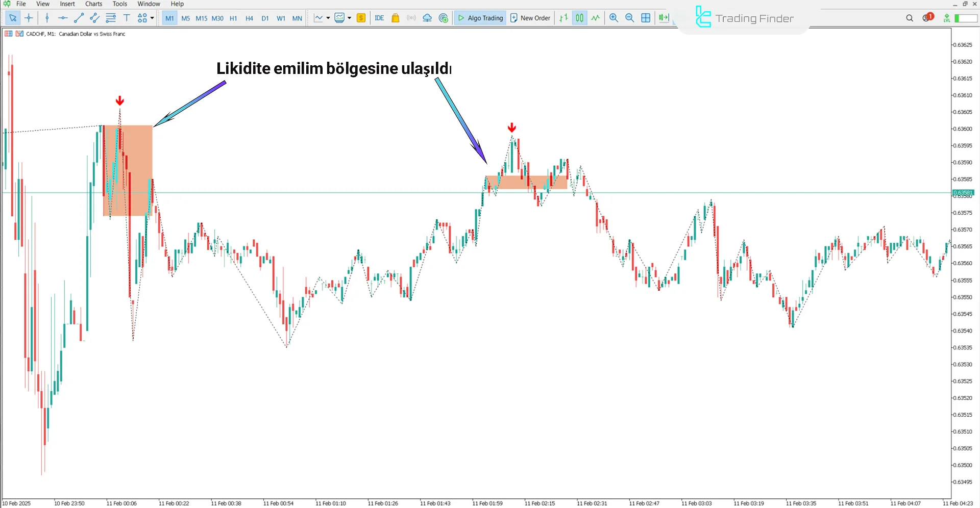Image resolution: width=980 pixels, height=508 pixels.
Task: Open the Charts menu
Action: [x=93, y=4]
